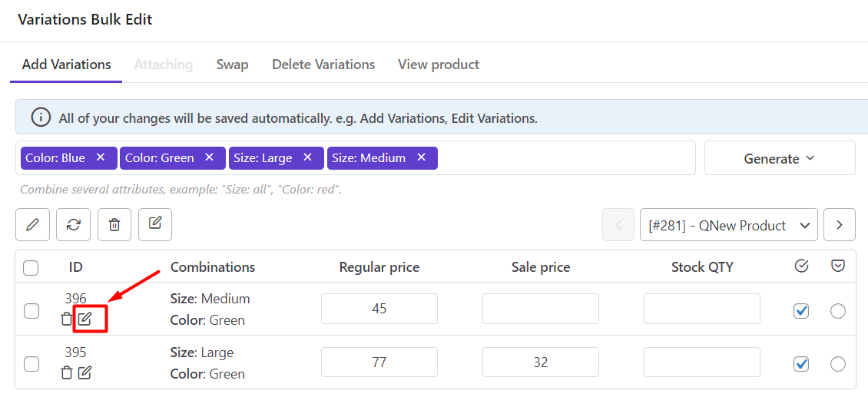868x407 pixels.
Task: Choose default radio button for variation 396
Action: [x=838, y=311]
